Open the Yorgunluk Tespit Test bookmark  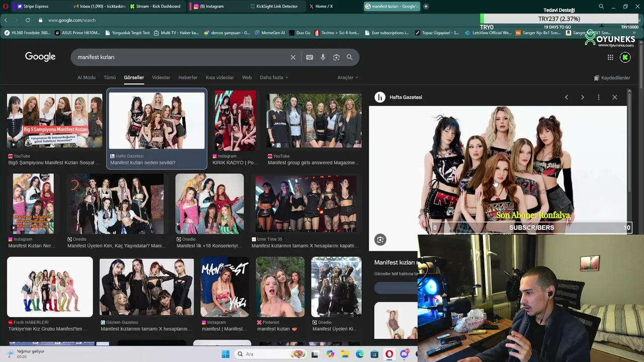[x=128, y=33]
